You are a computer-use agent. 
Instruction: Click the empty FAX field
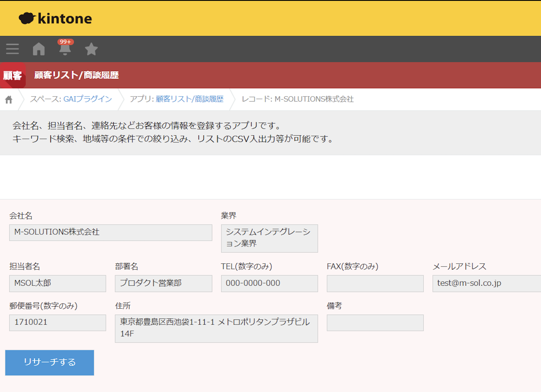[x=375, y=283]
